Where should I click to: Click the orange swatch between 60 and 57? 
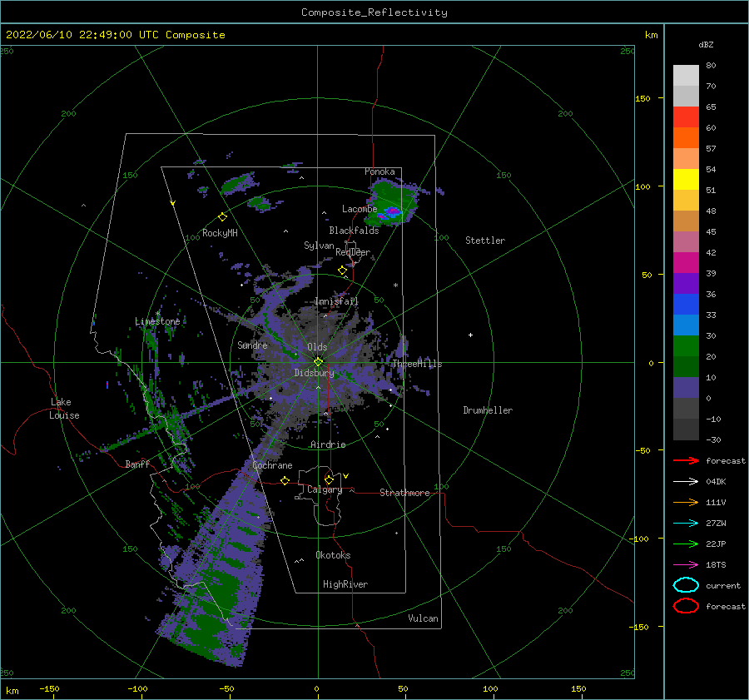pyautogui.click(x=686, y=137)
